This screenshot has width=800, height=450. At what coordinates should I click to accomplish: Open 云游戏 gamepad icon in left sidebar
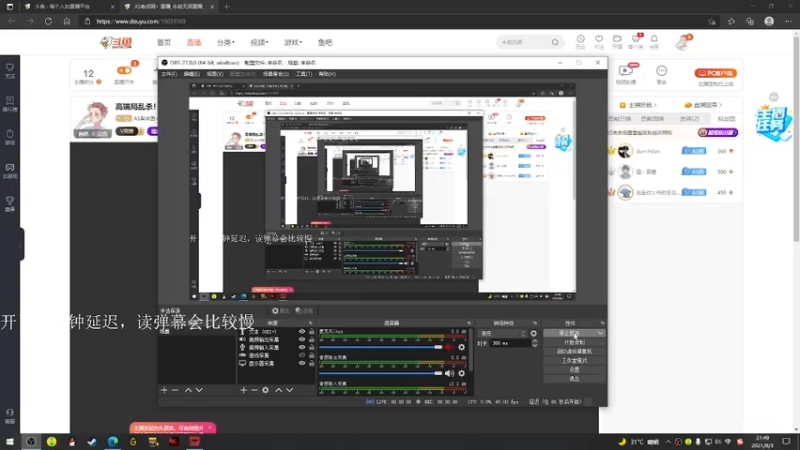tap(10, 170)
